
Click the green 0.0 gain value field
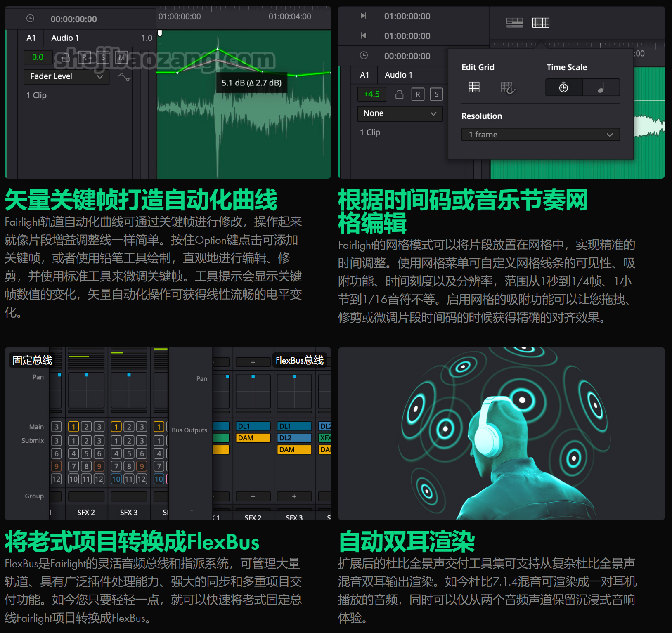click(x=38, y=57)
